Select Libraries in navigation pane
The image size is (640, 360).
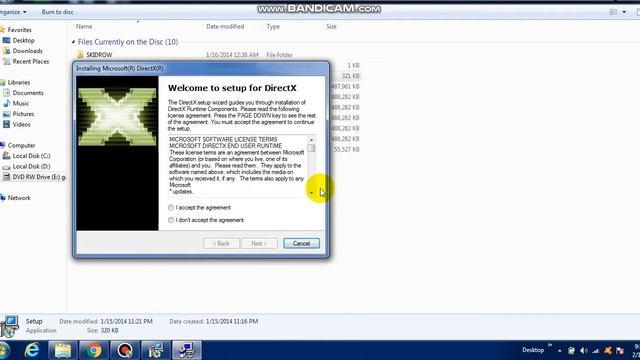(x=19, y=82)
